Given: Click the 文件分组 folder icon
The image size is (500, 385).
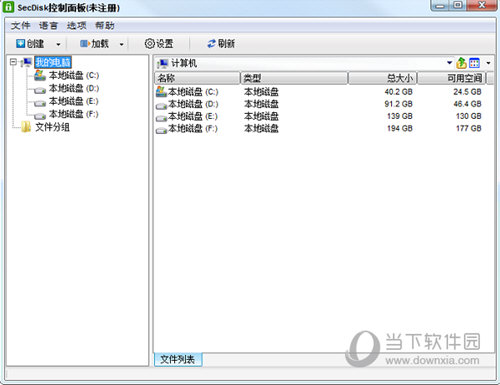Looking at the screenshot, I should tap(26, 127).
